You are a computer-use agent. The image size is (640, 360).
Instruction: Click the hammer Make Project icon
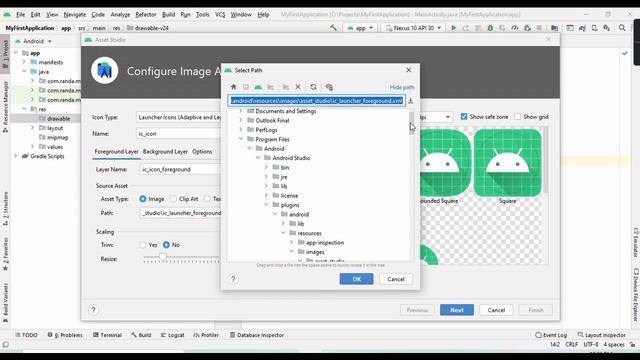tap(333, 28)
